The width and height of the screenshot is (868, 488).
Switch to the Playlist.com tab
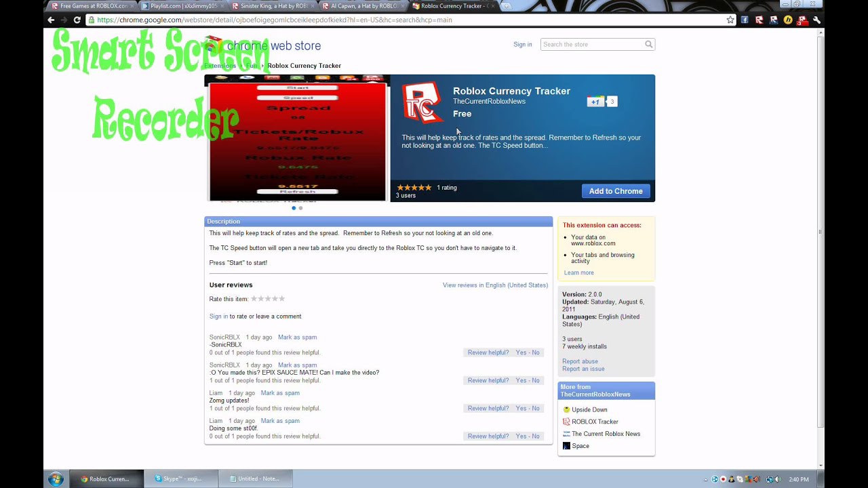180,5
